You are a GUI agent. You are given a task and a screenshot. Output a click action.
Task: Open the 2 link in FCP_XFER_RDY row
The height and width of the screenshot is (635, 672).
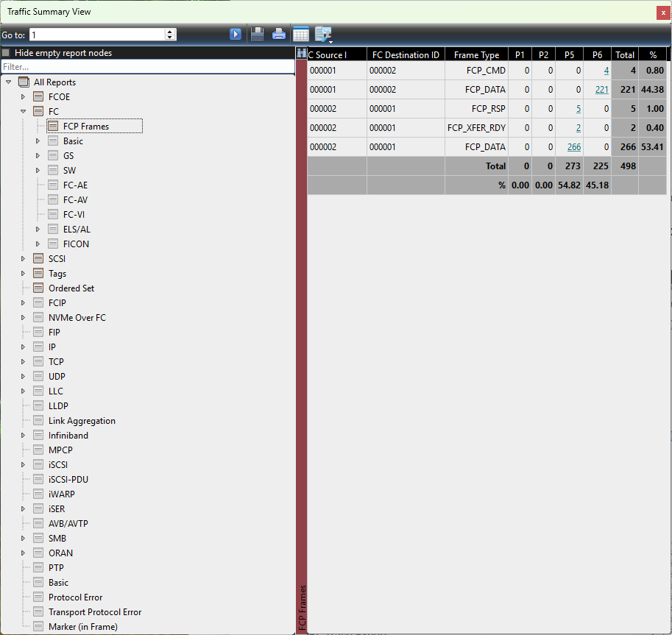pos(578,128)
